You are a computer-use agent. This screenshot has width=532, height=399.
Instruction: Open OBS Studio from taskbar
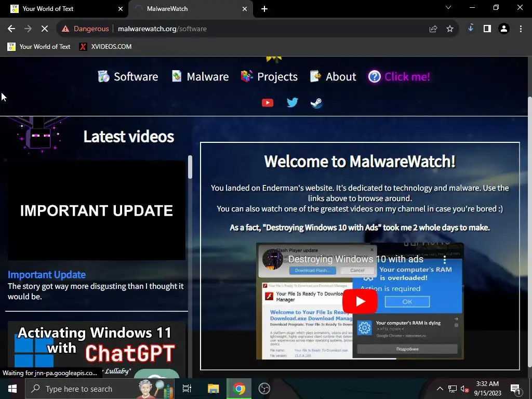tap(264, 389)
